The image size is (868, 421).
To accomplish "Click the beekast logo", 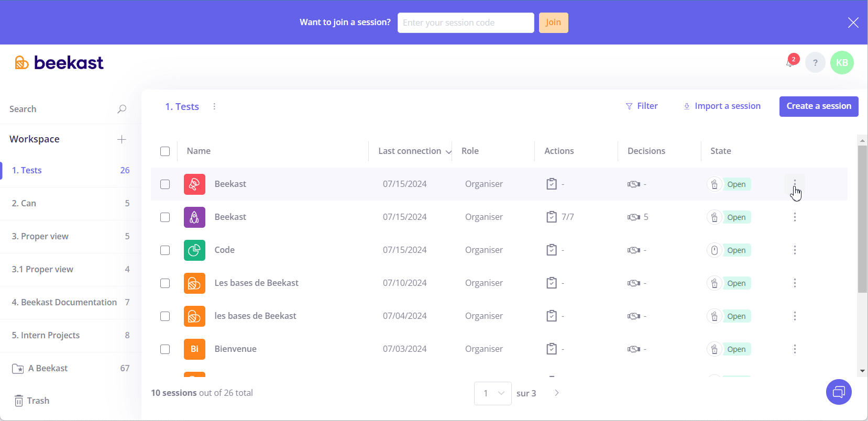I will tap(59, 63).
